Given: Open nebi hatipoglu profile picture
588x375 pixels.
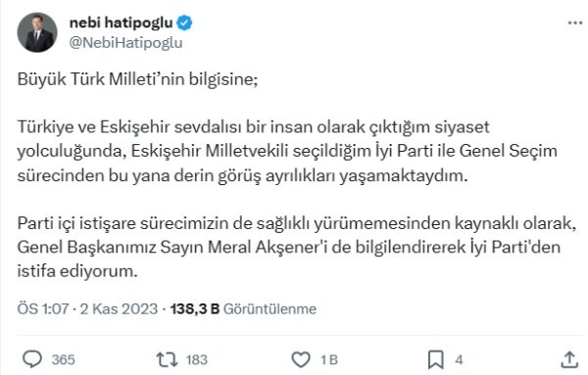Looking at the screenshot, I should (x=37, y=32).
